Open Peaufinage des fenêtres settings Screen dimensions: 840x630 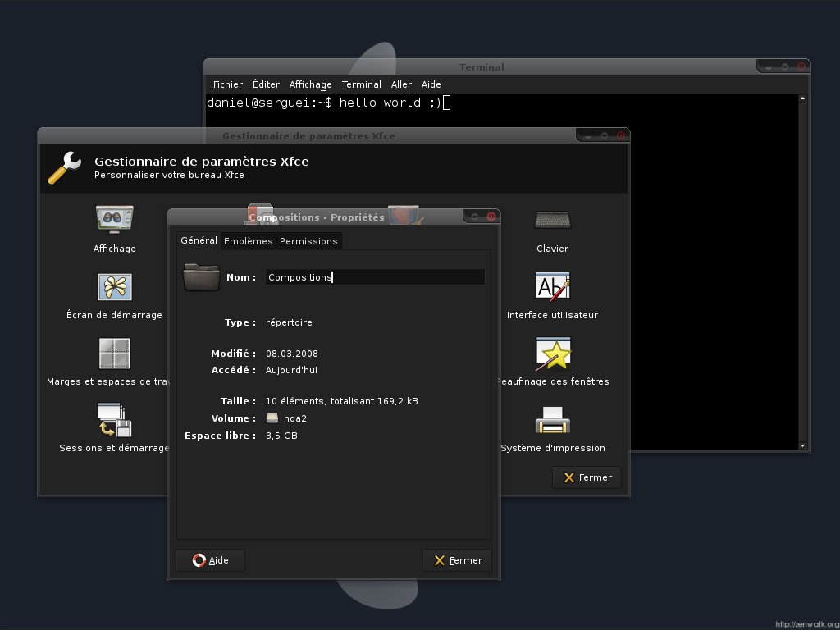click(553, 354)
